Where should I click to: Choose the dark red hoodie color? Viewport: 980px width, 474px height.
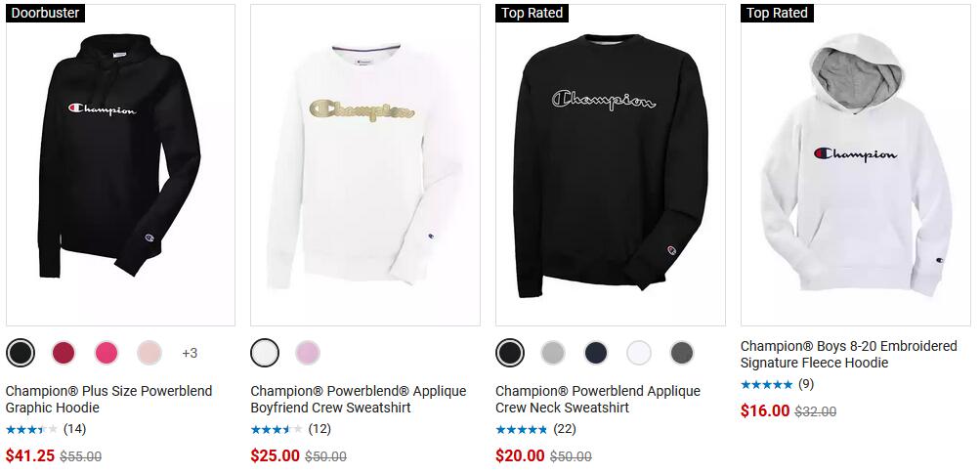tap(64, 353)
